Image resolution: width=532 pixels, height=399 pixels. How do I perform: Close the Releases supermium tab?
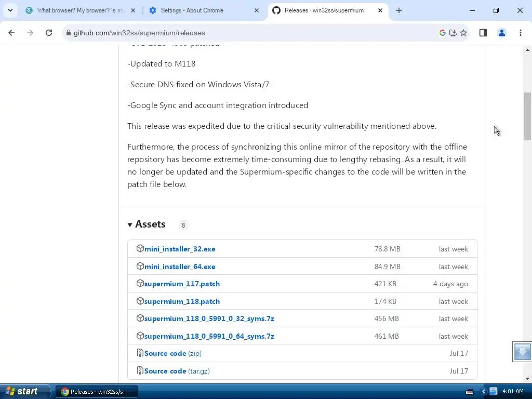tap(380, 10)
